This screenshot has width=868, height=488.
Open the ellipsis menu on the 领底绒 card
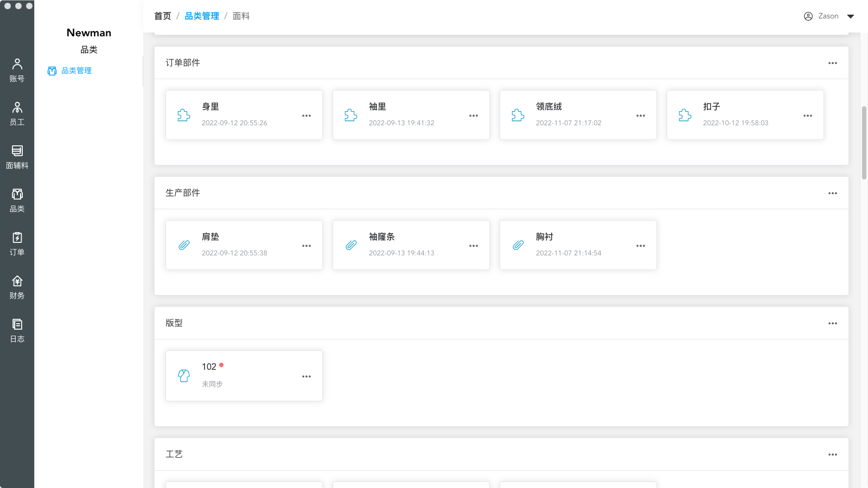(x=641, y=115)
